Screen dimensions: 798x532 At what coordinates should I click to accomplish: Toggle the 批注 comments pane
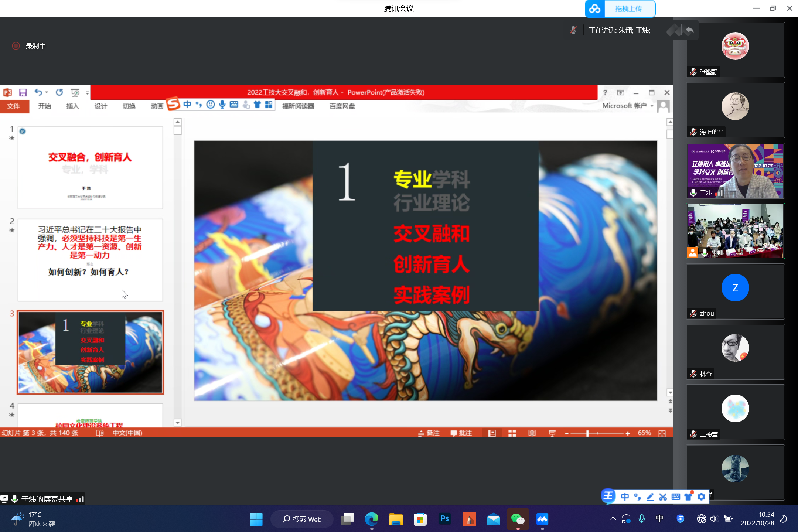point(461,433)
